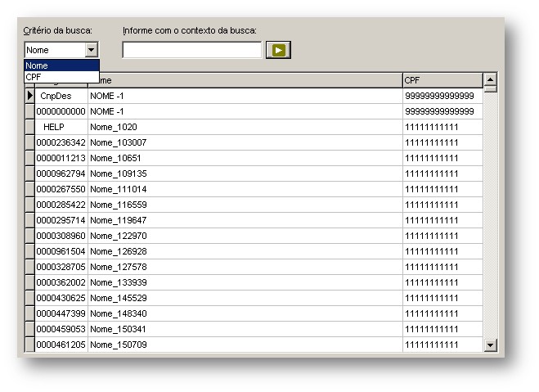The height and width of the screenshot is (392, 539).
Task: Click the Nome_150341 name cell
Action: [x=245, y=329]
